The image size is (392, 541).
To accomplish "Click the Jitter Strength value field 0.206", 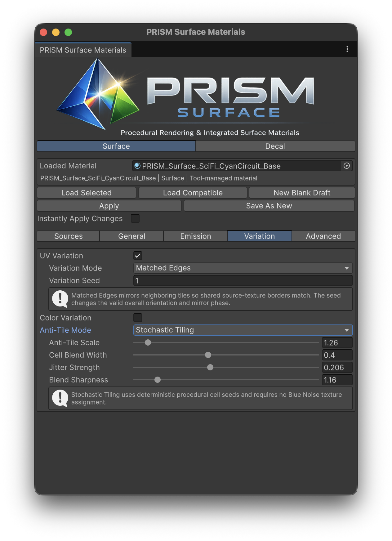I will pos(337,367).
